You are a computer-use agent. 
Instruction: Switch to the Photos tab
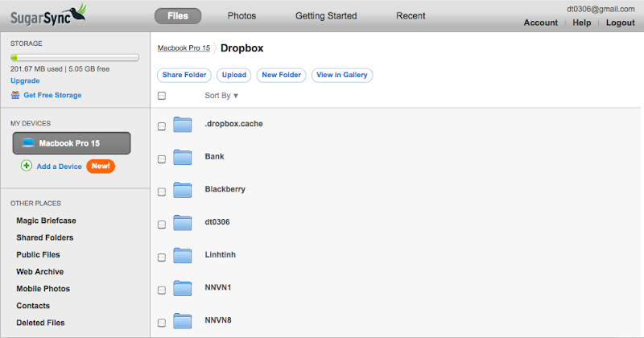pos(242,16)
